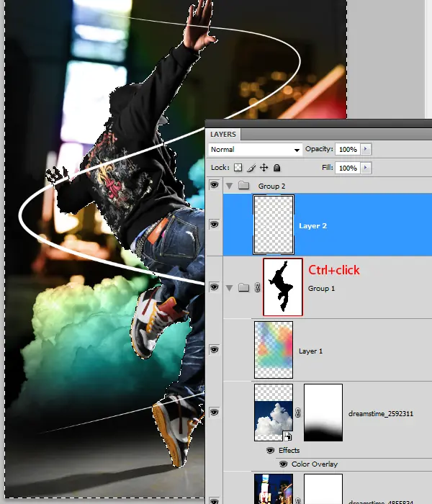Viewport: 432px width, 504px height.
Task: Click the Color Overlay label
Action: pyautogui.click(x=315, y=464)
